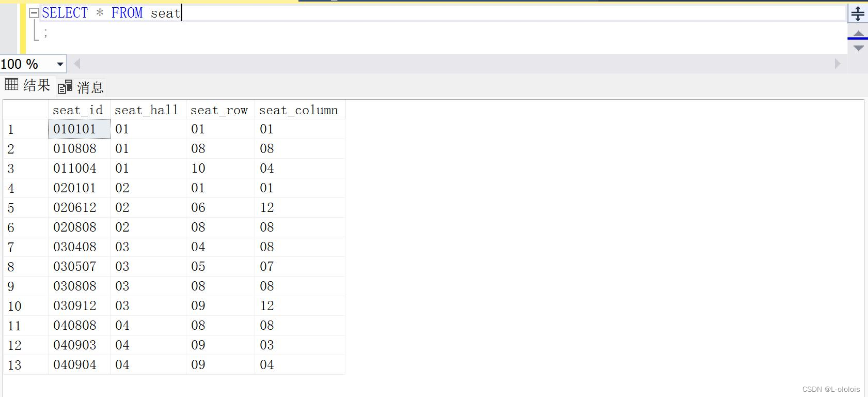Image resolution: width=868 pixels, height=397 pixels.
Task: Click seat_column value 07 in row 8
Action: click(x=300, y=267)
